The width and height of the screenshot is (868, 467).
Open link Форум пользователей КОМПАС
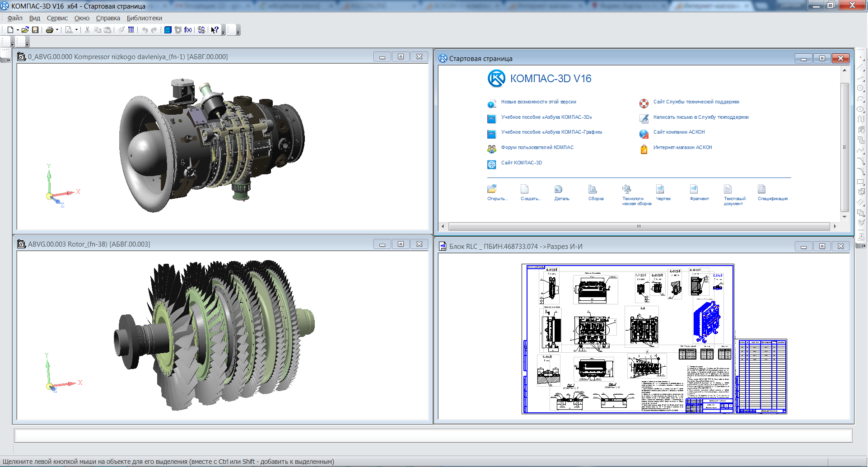[537, 147]
